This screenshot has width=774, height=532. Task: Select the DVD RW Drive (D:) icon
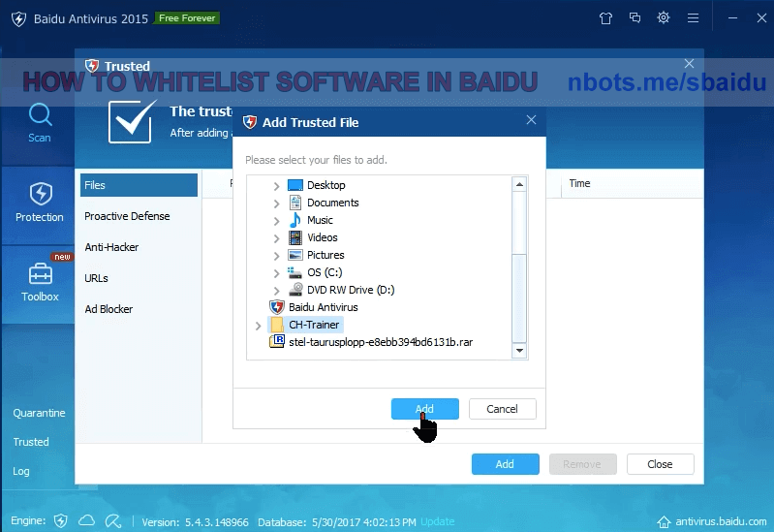(294, 290)
